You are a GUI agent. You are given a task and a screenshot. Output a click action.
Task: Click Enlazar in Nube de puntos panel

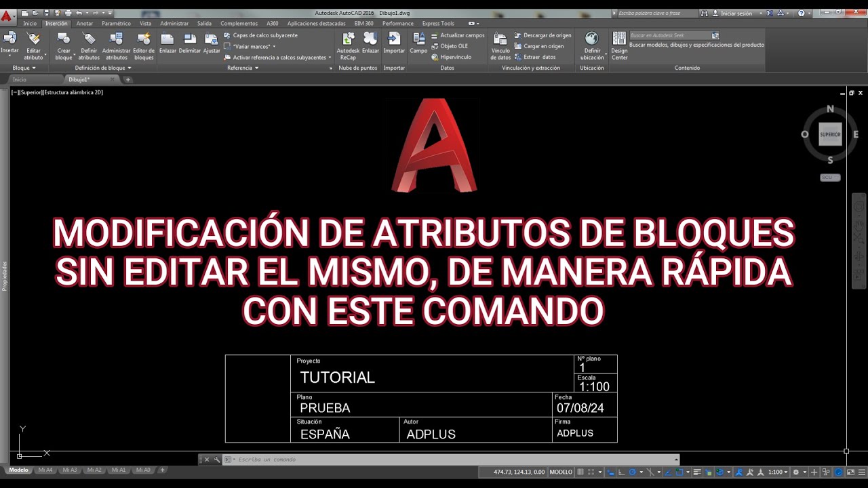coord(370,42)
